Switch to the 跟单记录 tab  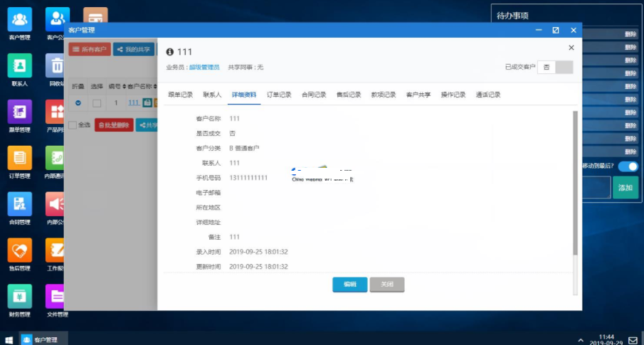click(x=180, y=95)
